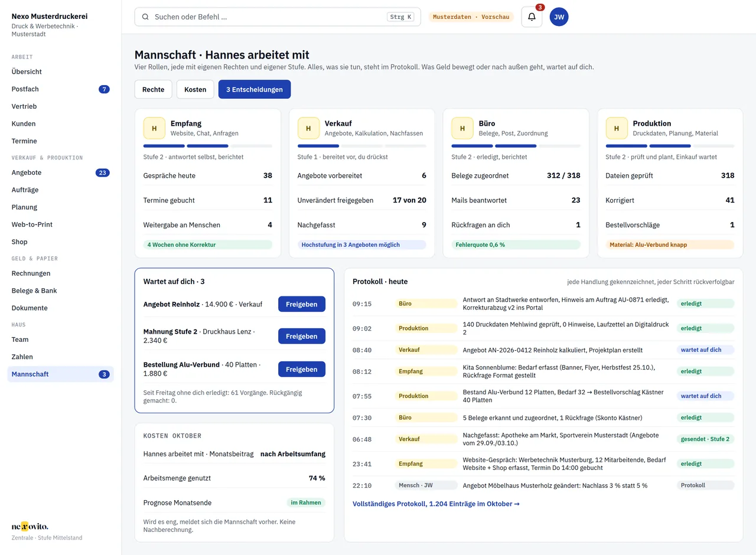This screenshot has width=756, height=555.
Task: Open Web-to-Print in the sidebar
Action: pyautogui.click(x=60, y=224)
